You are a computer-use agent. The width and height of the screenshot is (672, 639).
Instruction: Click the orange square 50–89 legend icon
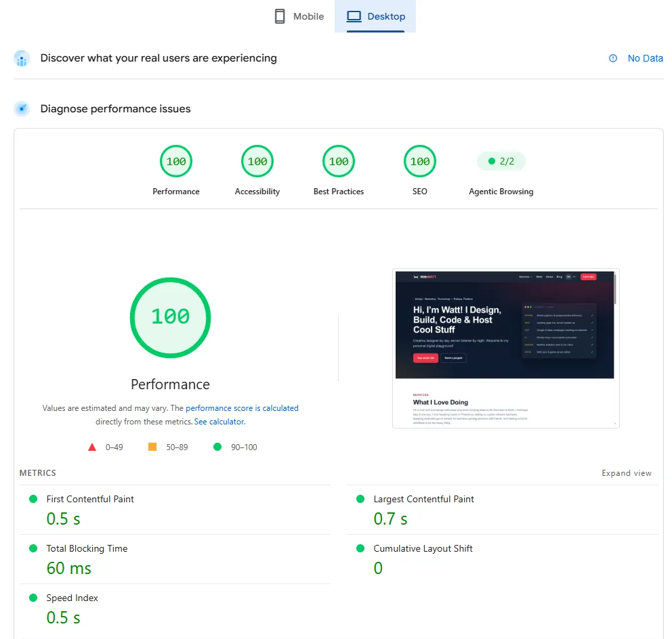pyautogui.click(x=152, y=447)
